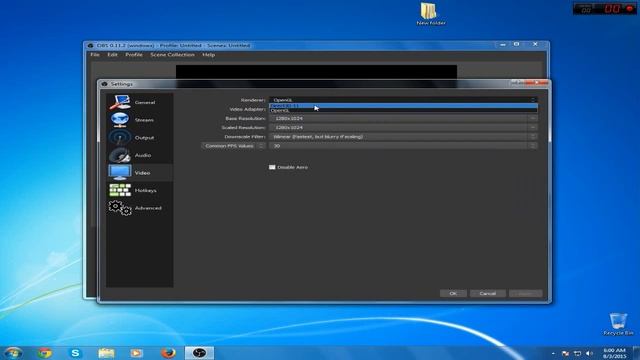Select the Recycle Bin desktop icon
640x360 pixels.
click(x=618, y=324)
